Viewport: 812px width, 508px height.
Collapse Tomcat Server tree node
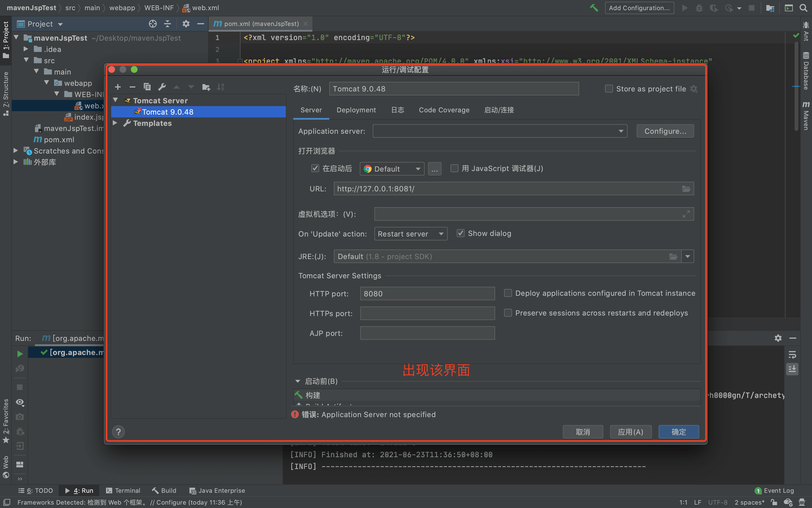[x=115, y=100]
